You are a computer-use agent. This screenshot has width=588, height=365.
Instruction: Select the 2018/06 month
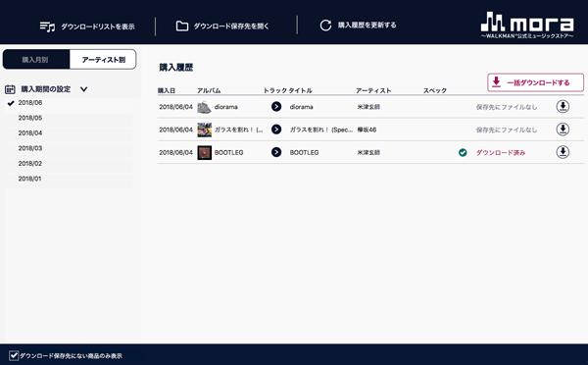30,102
